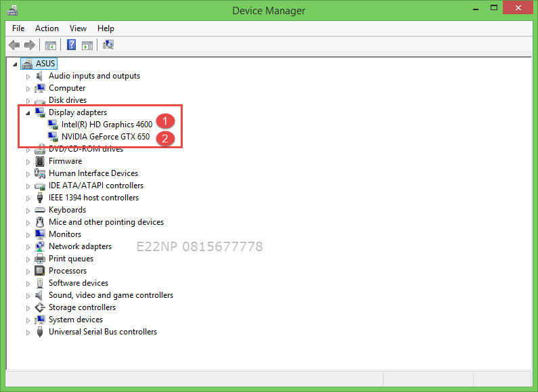The height and width of the screenshot is (392, 538).
Task: Click the Intel(R) HD Graphics 4600 device icon
Action: tap(53, 125)
